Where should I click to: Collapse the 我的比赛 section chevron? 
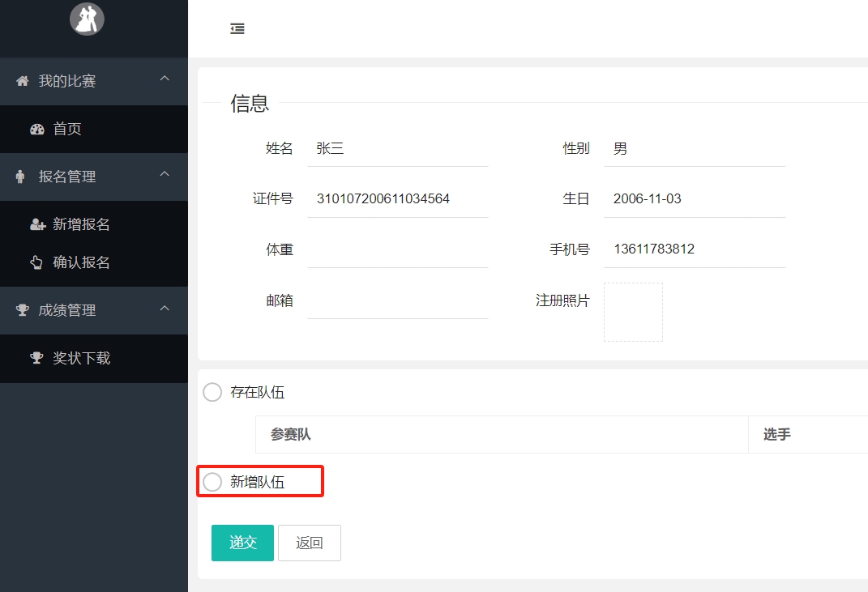(x=165, y=79)
